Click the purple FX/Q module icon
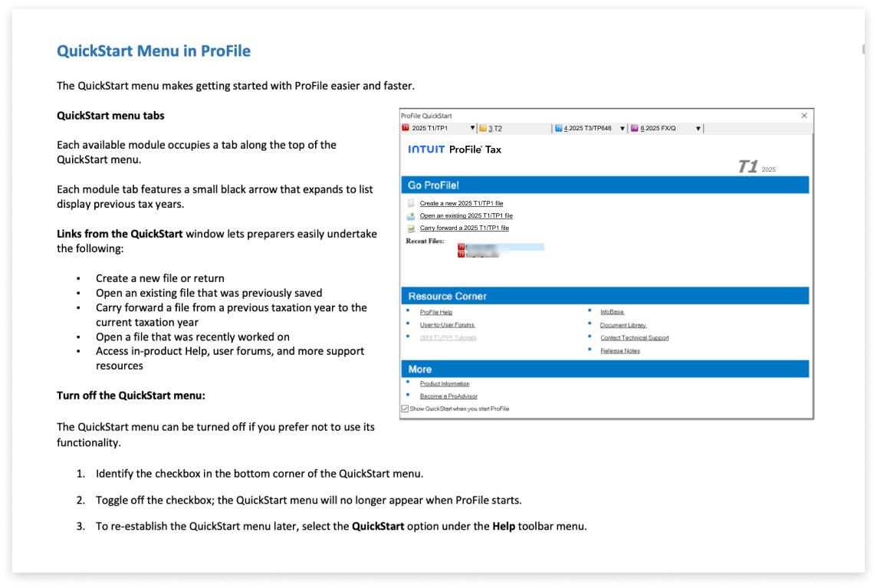This screenshot has height=588, width=877. click(x=635, y=128)
